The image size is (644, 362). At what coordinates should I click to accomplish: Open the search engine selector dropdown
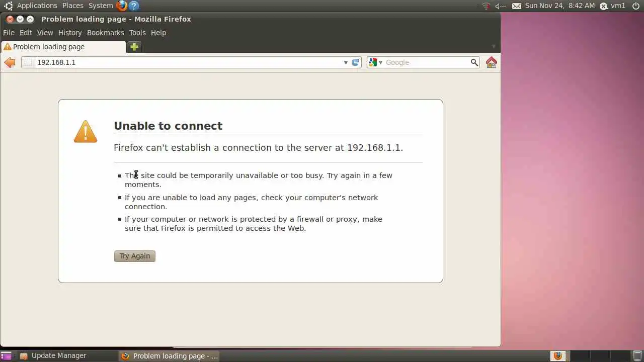[380, 62]
